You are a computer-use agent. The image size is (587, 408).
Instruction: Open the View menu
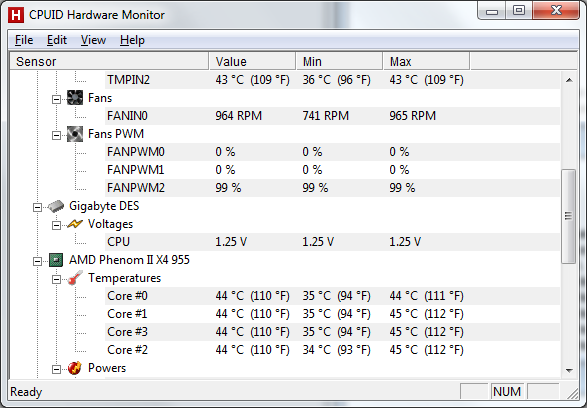point(93,40)
